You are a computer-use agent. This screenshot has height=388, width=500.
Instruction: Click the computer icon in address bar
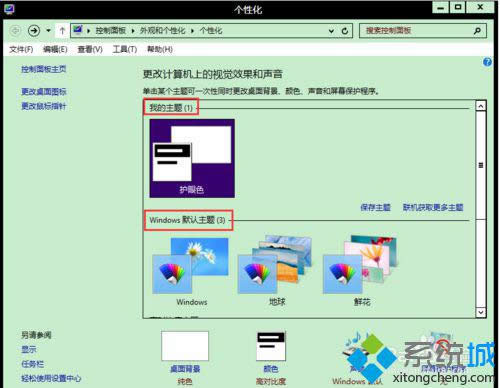point(78,30)
